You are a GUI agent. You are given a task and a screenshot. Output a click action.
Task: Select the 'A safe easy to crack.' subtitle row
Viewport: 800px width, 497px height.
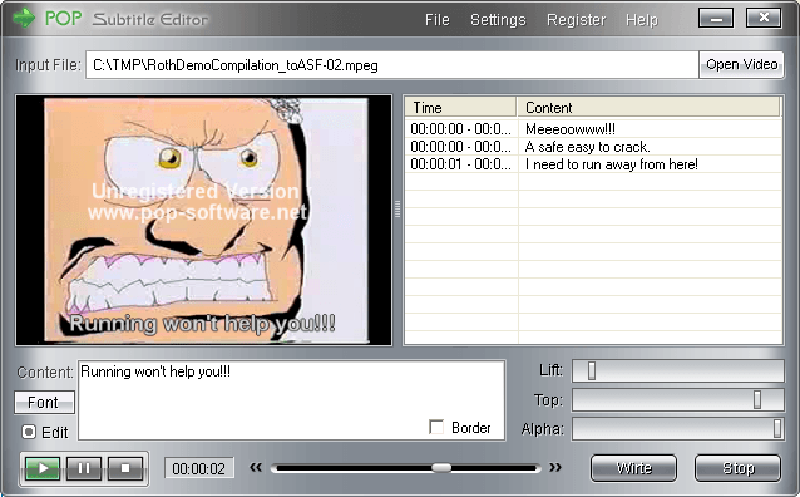[593, 147]
